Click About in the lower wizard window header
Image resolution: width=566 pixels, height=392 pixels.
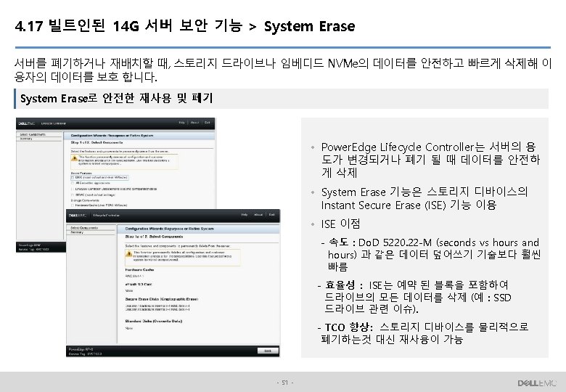[258, 215]
